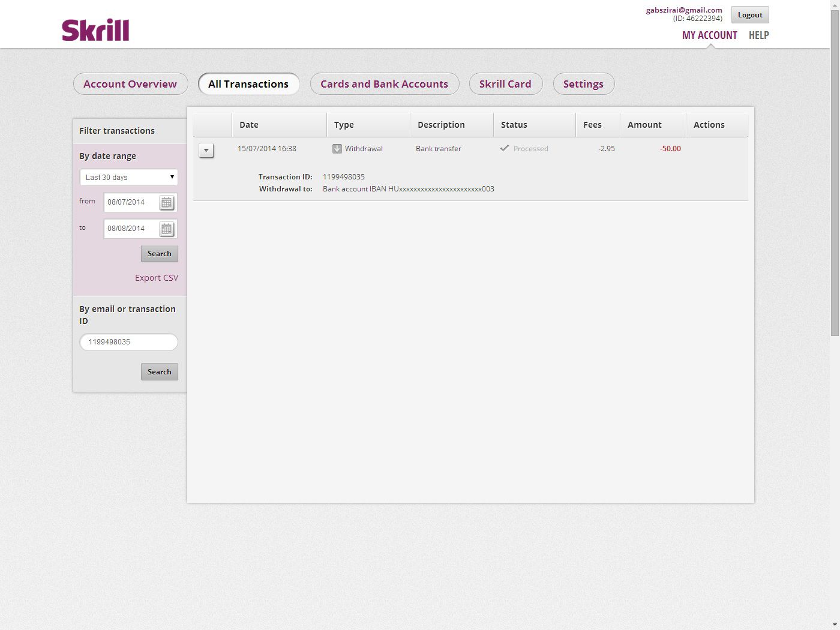
Task: Click the Fees column header
Action: pyautogui.click(x=598, y=125)
